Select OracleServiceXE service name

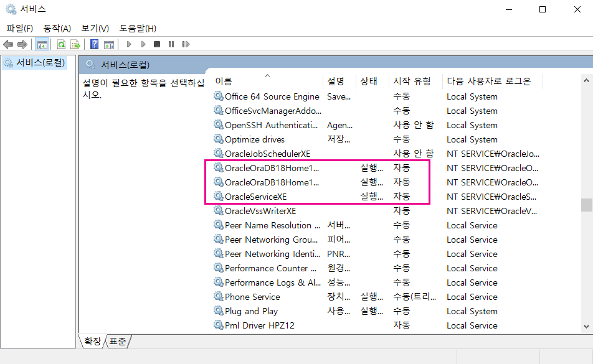click(x=255, y=197)
